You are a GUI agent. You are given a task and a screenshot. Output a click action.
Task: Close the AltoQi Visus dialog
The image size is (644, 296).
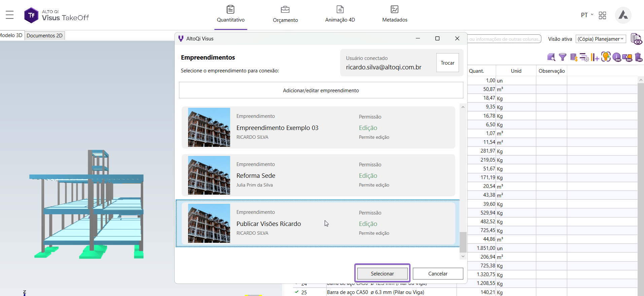[x=457, y=38]
